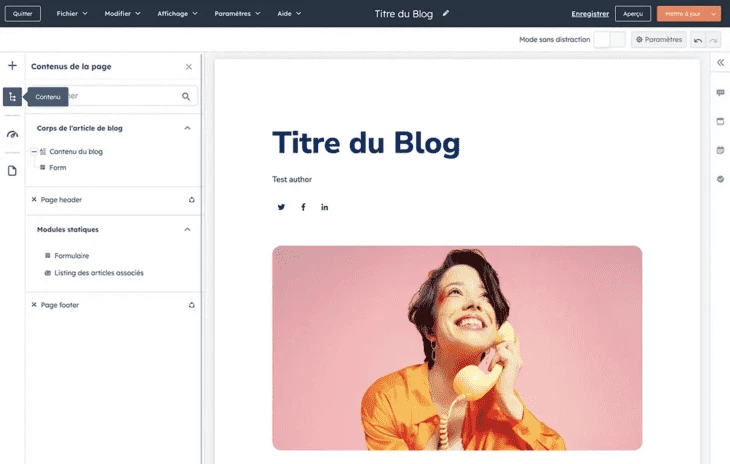Screen dimensions: 730x464
Task: Close the Contenus de la page panel
Action: 189,67
